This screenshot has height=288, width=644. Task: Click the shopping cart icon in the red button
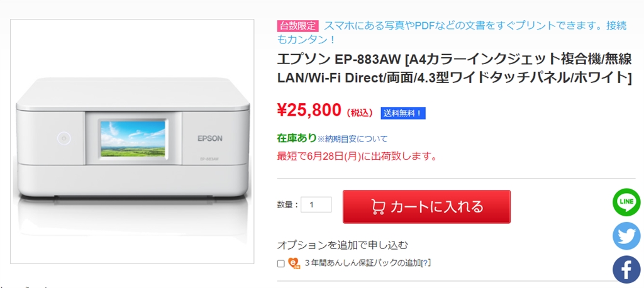tap(378, 207)
